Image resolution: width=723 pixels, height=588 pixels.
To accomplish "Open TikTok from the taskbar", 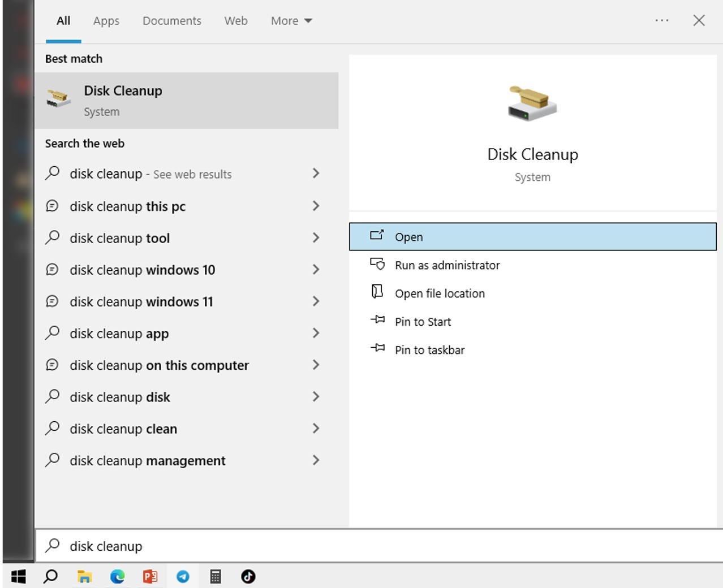I will [x=248, y=576].
